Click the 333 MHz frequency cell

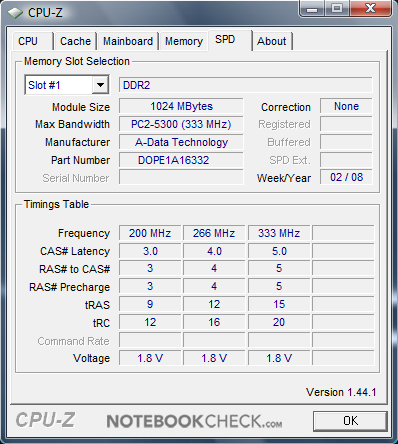279,233
